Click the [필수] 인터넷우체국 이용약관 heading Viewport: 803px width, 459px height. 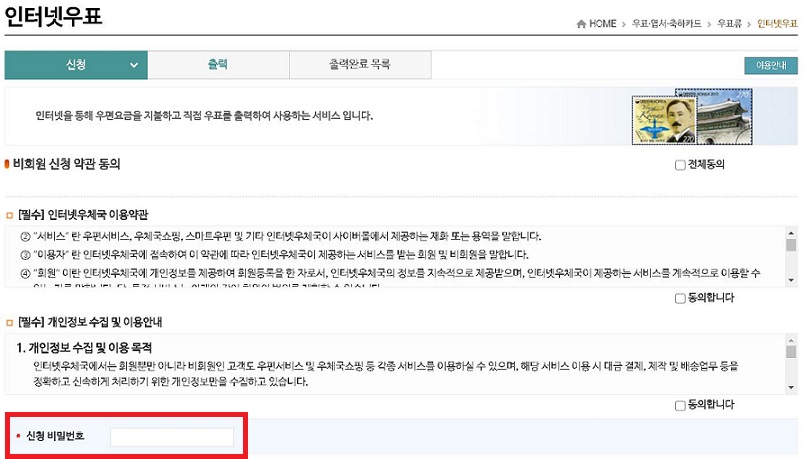[83, 215]
